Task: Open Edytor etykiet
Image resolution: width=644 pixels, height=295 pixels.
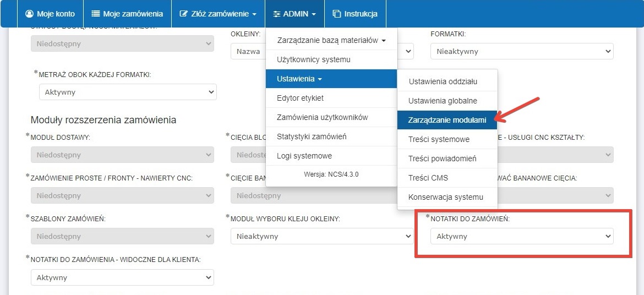Action: [300, 98]
